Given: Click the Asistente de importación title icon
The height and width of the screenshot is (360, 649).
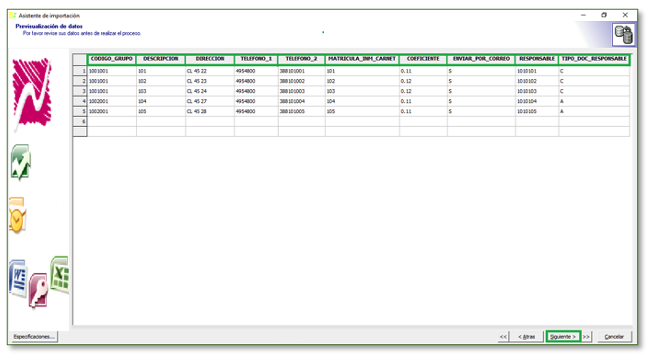Looking at the screenshot, I should point(12,15).
